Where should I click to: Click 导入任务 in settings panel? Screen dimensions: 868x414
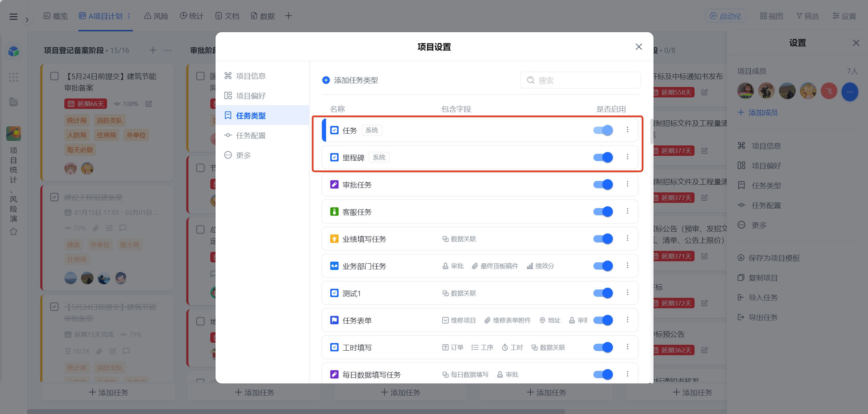(x=757, y=297)
